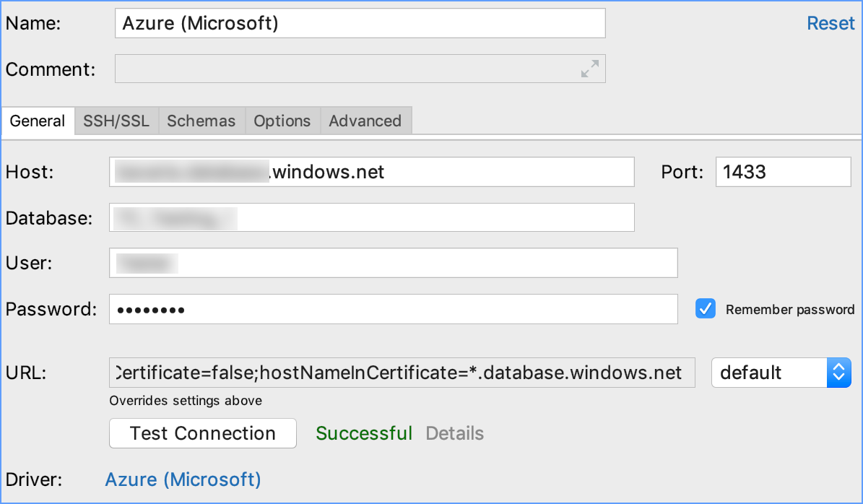
Task: Focus the Name input field
Action: tap(360, 23)
